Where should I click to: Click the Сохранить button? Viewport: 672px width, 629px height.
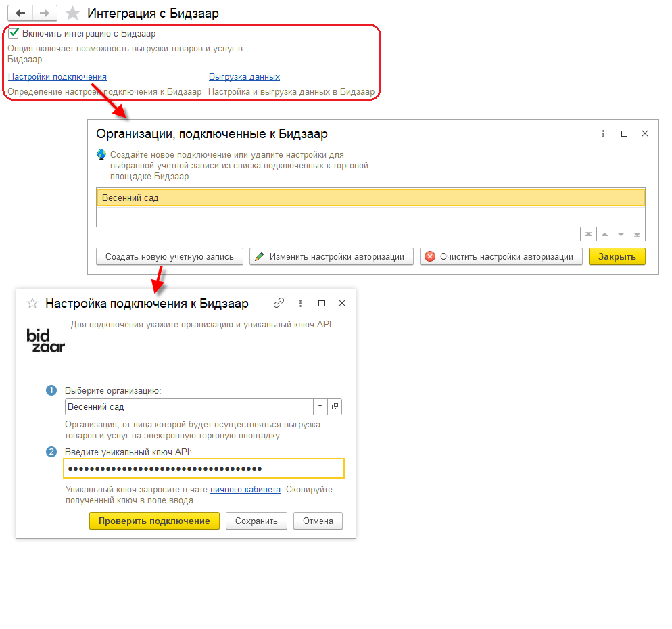[x=256, y=521]
